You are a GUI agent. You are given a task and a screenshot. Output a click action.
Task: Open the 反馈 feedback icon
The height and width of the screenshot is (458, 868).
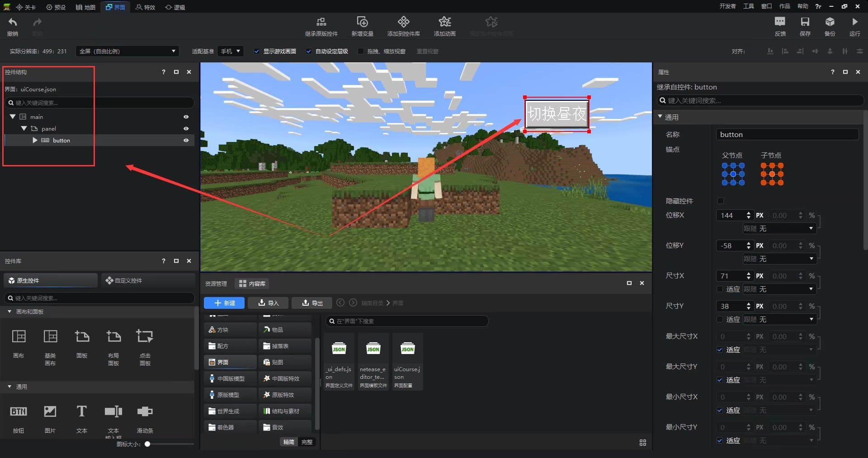tap(780, 22)
